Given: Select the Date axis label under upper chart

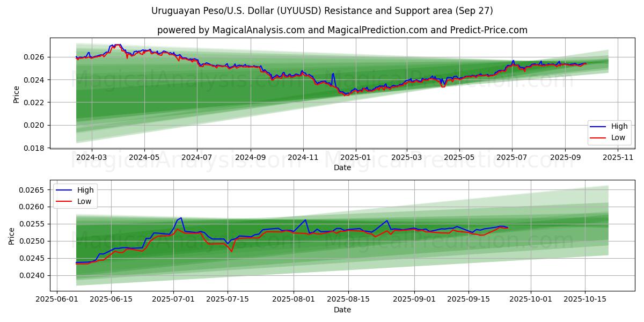Looking at the screenshot, I should tap(342, 167).
